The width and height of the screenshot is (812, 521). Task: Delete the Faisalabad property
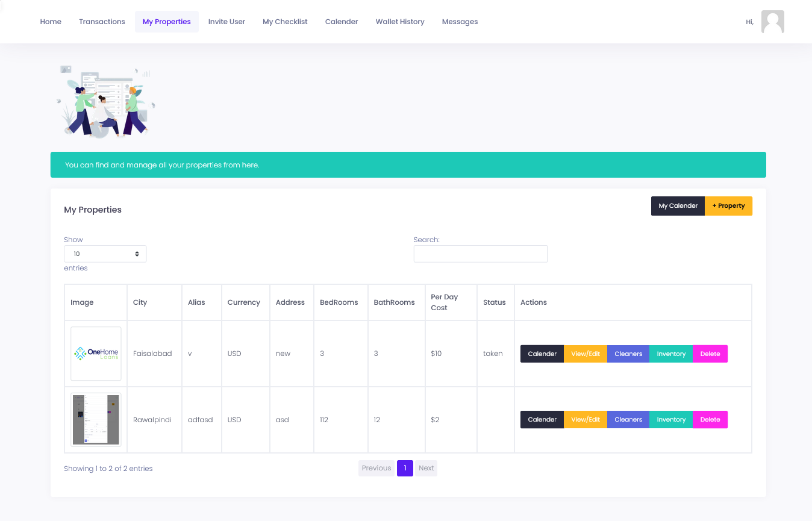(710, 354)
